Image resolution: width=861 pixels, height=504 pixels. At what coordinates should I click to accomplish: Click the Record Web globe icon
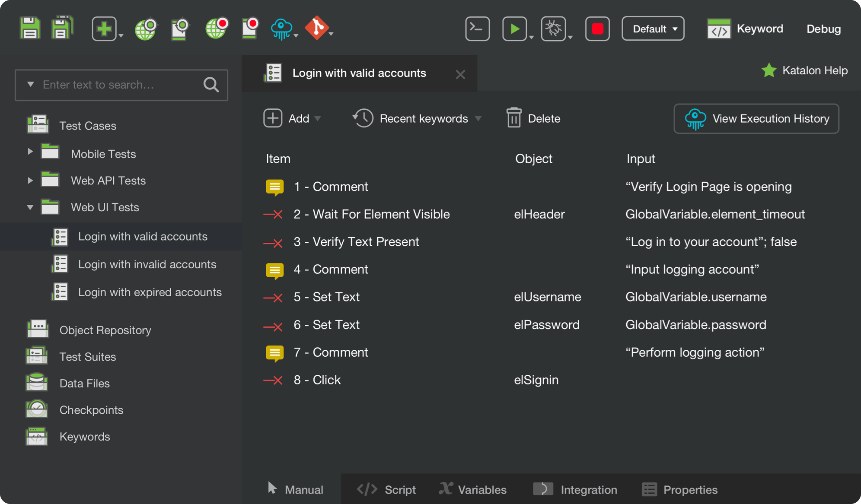tap(217, 29)
